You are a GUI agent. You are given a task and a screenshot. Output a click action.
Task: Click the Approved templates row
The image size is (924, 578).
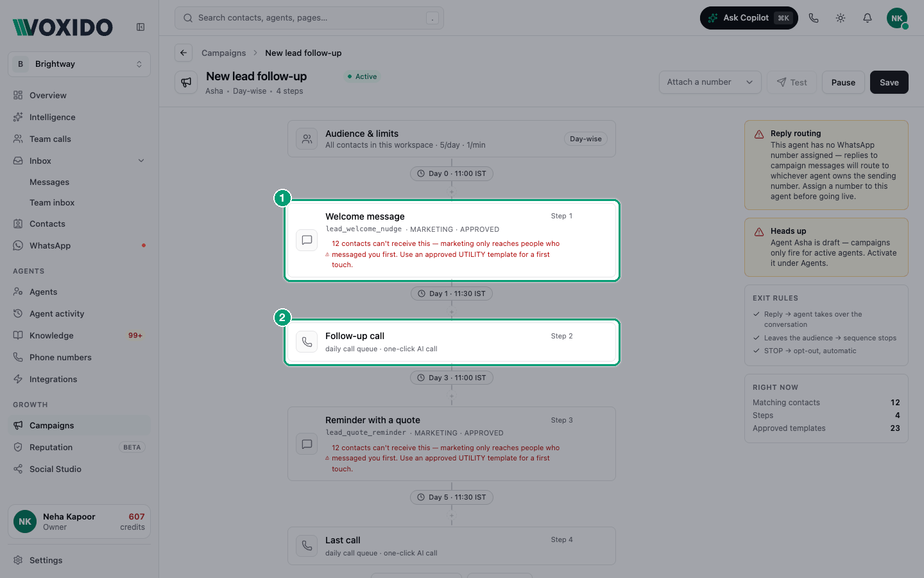(826, 428)
